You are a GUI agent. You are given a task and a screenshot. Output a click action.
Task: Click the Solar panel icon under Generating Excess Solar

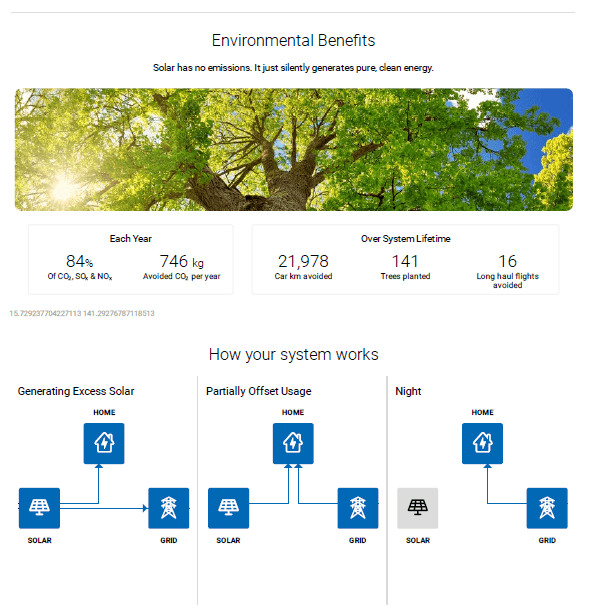coord(39,508)
